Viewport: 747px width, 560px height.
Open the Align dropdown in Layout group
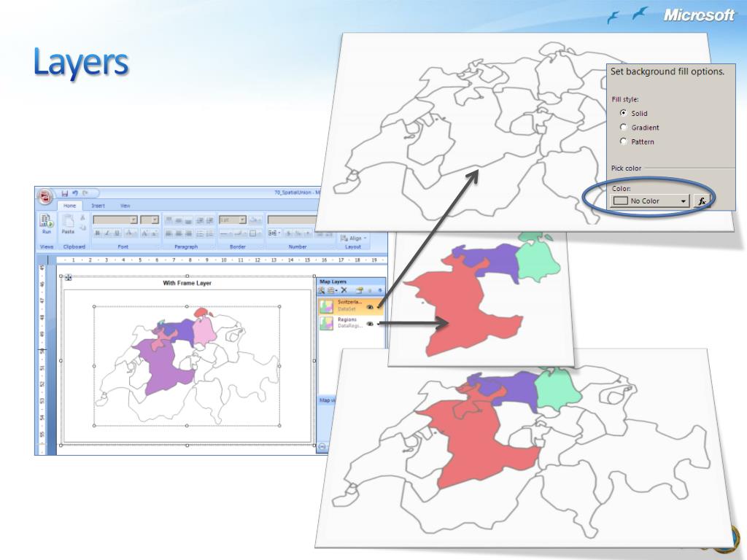pyautogui.click(x=353, y=238)
